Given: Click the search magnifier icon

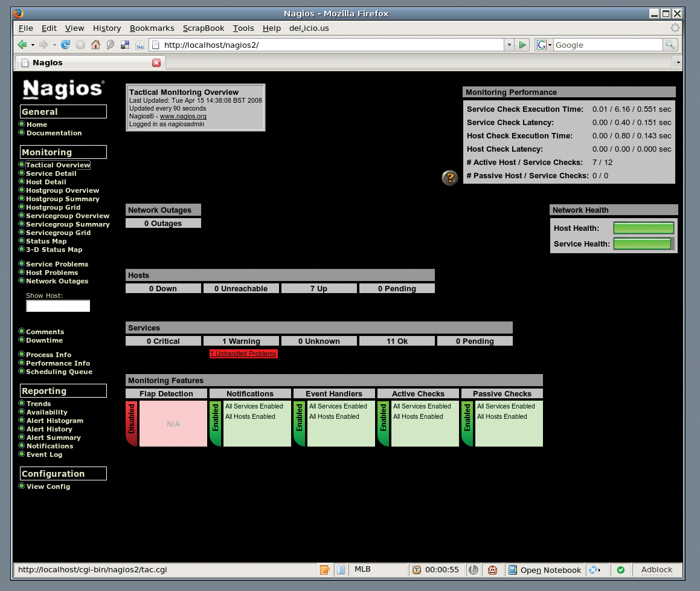Looking at the screenshot, I should click(670, 45).
